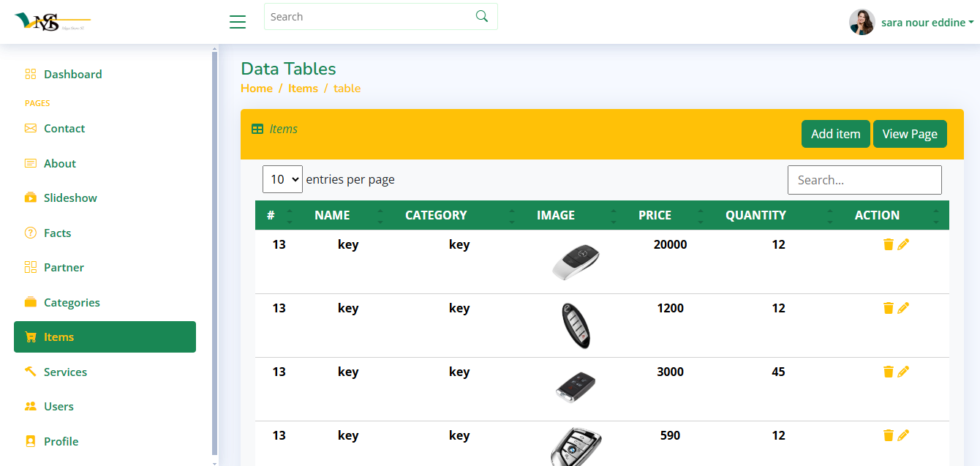Edit the item priced 1200
Viewport: 980px width, 466px height.
click(x=903, y=308)
